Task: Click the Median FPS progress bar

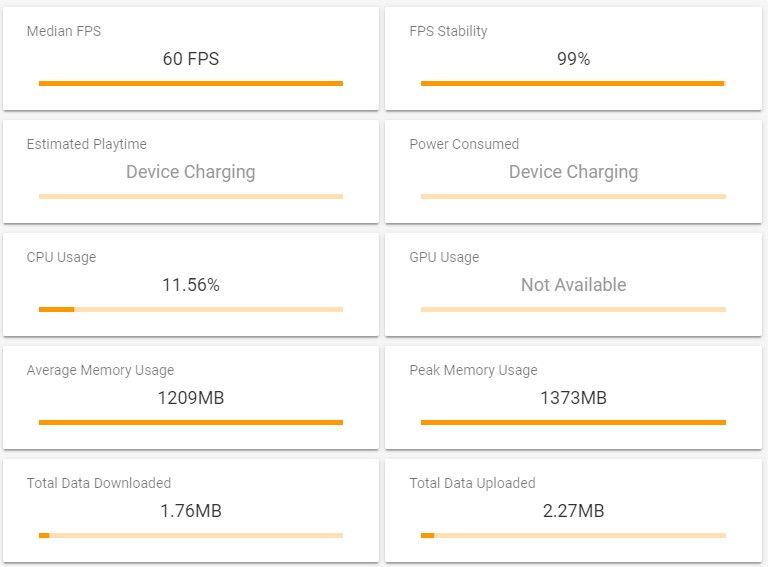Action: pyautogui.click(x=191, y=84)
